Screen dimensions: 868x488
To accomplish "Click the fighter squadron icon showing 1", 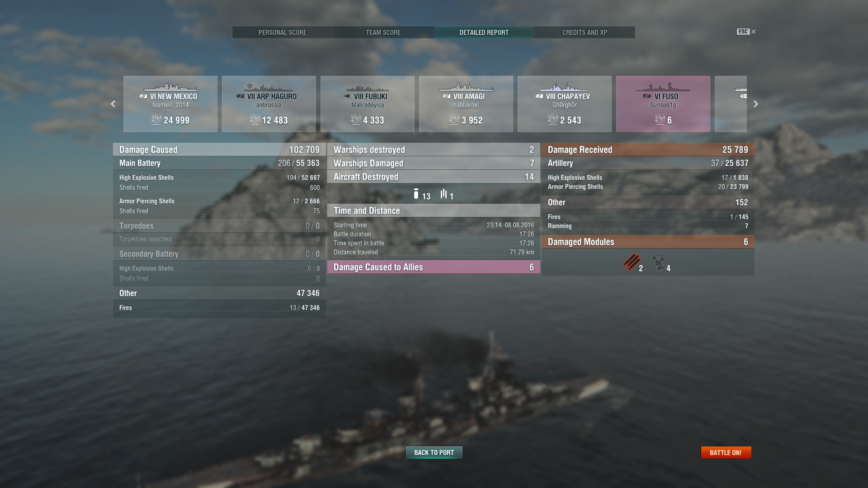I will point(444,194).
